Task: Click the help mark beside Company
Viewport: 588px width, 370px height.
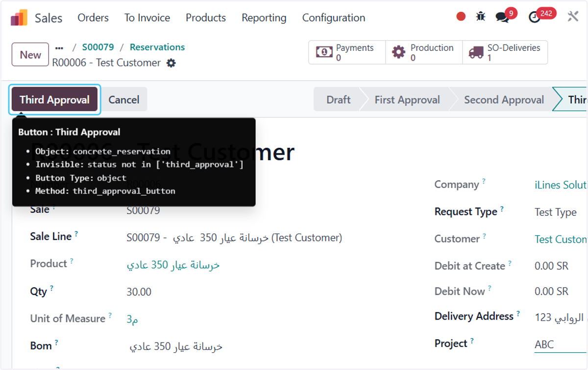Action: 484,182
